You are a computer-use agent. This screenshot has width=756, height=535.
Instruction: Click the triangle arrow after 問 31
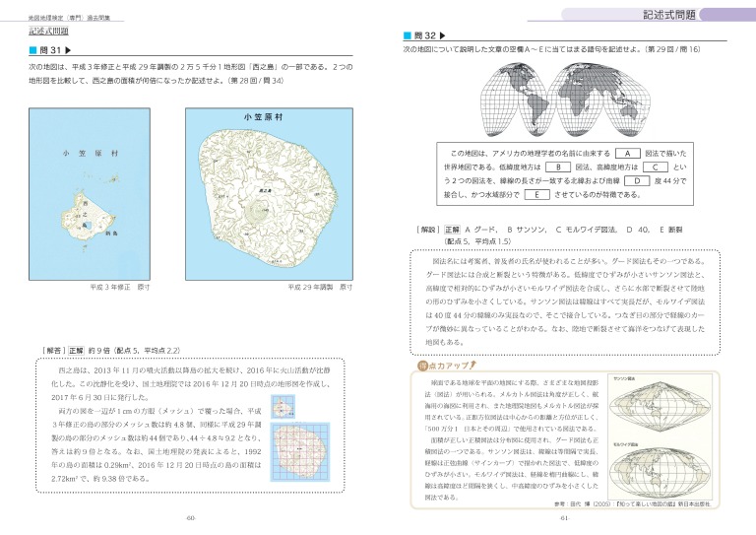[x=68, y=50]
